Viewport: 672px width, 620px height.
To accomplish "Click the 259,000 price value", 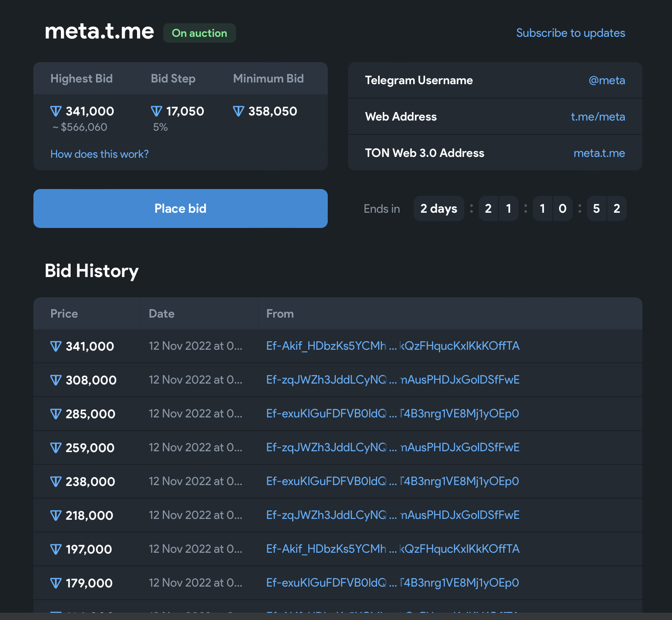I will (x=90, y=448).
